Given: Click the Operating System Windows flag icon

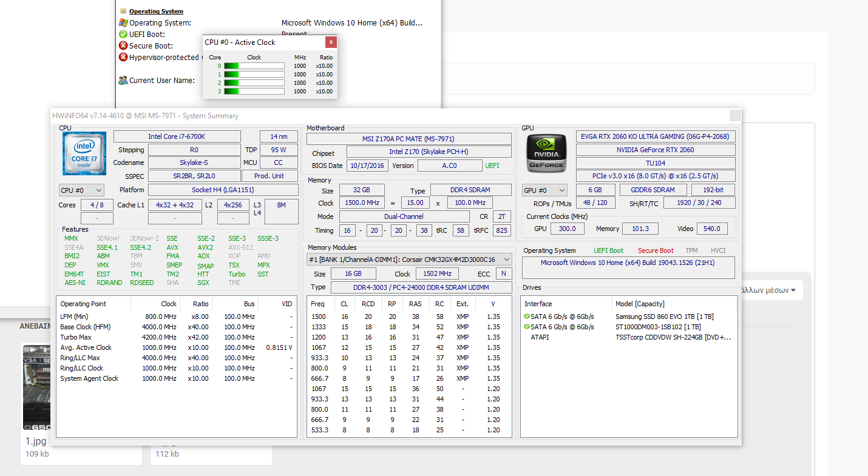Looking at the screenshot, I should tap(123, 22).
